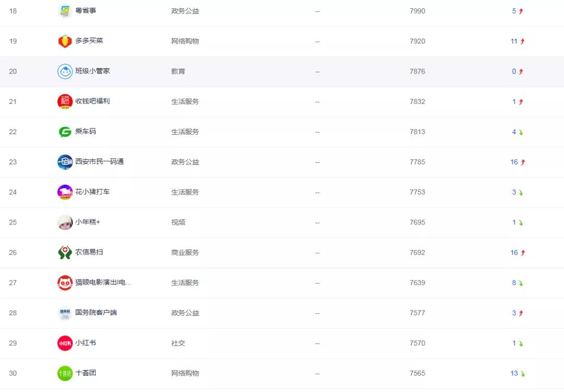This screenshot has height=392, width=564.
Task: Click the 收钱吧福利 red icon
Action: 65,102
